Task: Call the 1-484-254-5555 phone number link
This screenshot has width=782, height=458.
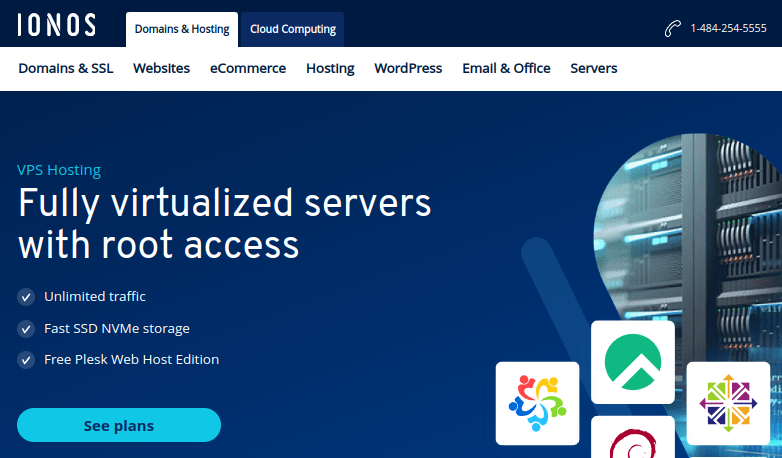Action: pyautogui.click(x=728, y=28)
